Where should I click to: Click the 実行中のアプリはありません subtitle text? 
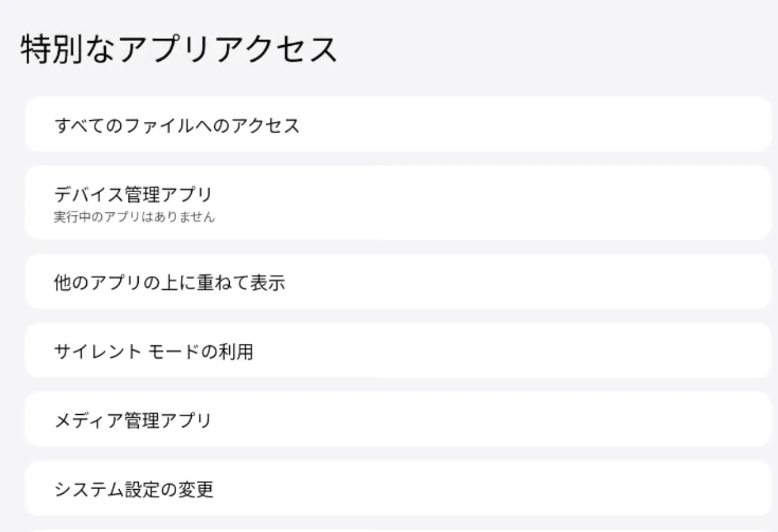[134, 218]
